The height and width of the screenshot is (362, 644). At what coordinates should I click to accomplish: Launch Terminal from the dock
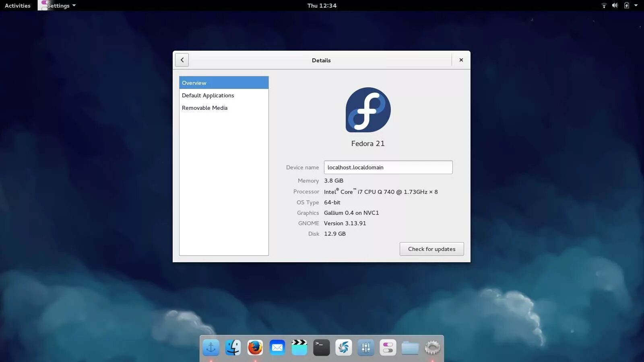(322, 348)
